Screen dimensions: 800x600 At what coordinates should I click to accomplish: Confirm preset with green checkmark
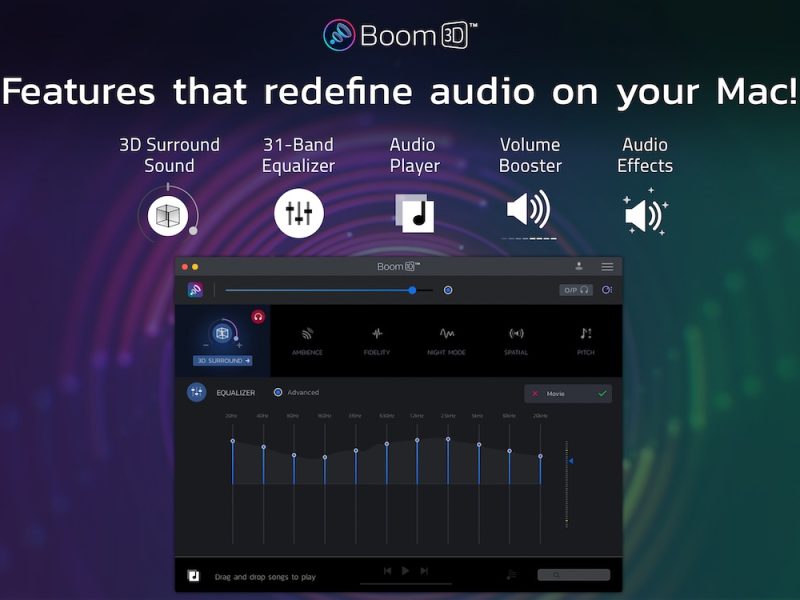pyautogui.click(x=602, y=393)
